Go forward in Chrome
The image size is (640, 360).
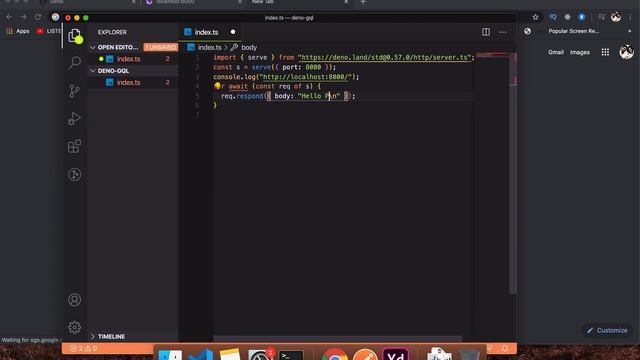pos(24,17)
